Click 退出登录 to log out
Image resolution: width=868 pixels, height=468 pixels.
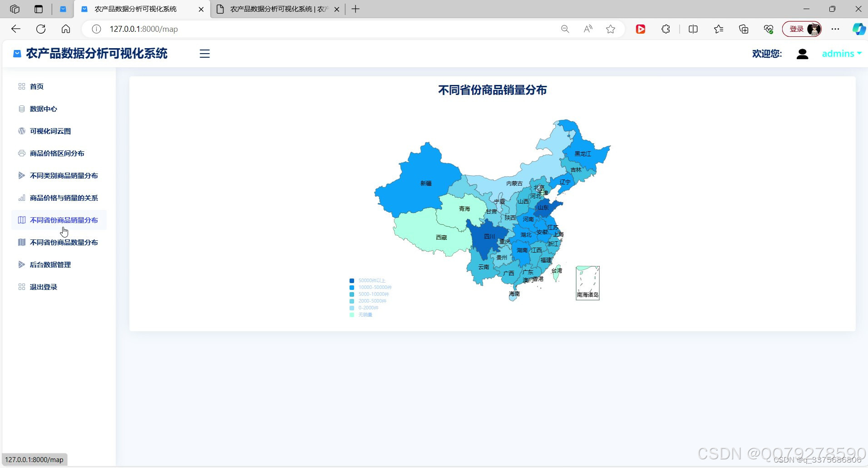44,287
